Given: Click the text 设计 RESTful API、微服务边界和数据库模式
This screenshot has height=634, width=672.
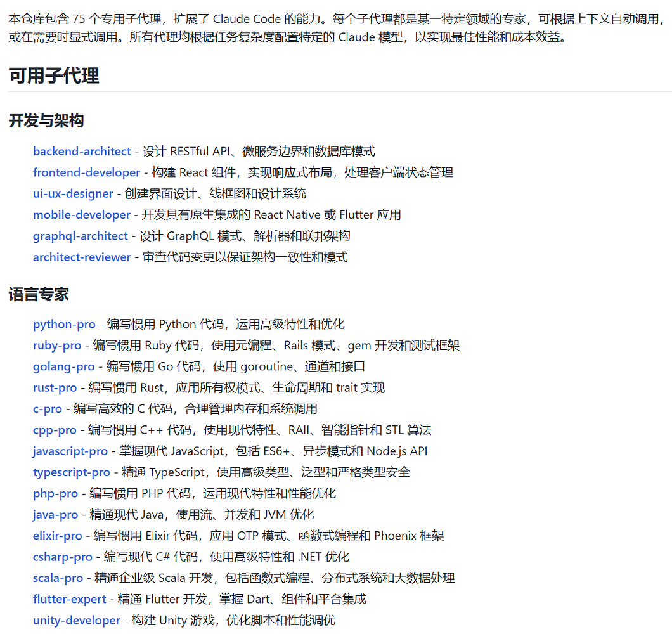Looking at the screenshot, I should [x=259, y=152].
